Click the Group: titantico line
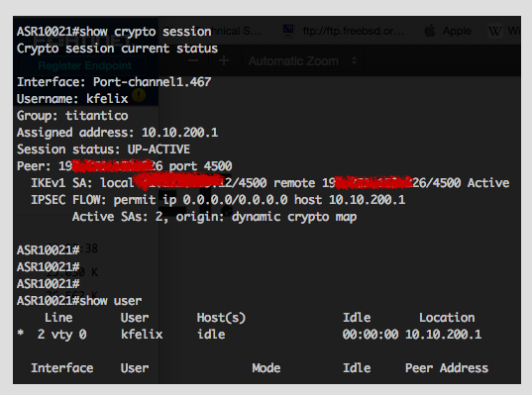Viewport: 532px width, 395px height. (72, 116)
